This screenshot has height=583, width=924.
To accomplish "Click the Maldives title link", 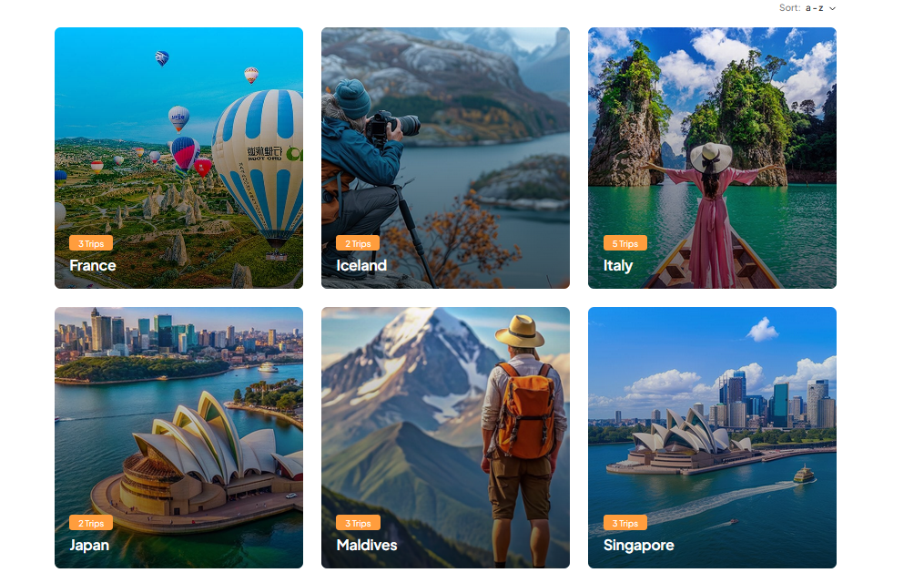I will coord(367,545).
